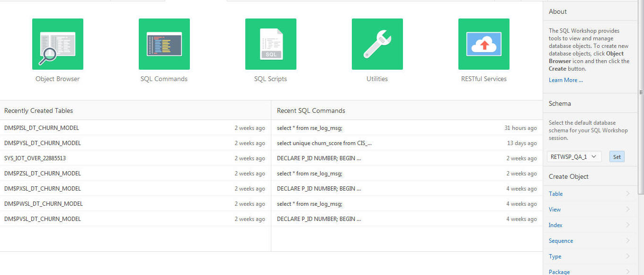Click the chevron next to Sequence
The image size is (644, 275).
[628, 240]
